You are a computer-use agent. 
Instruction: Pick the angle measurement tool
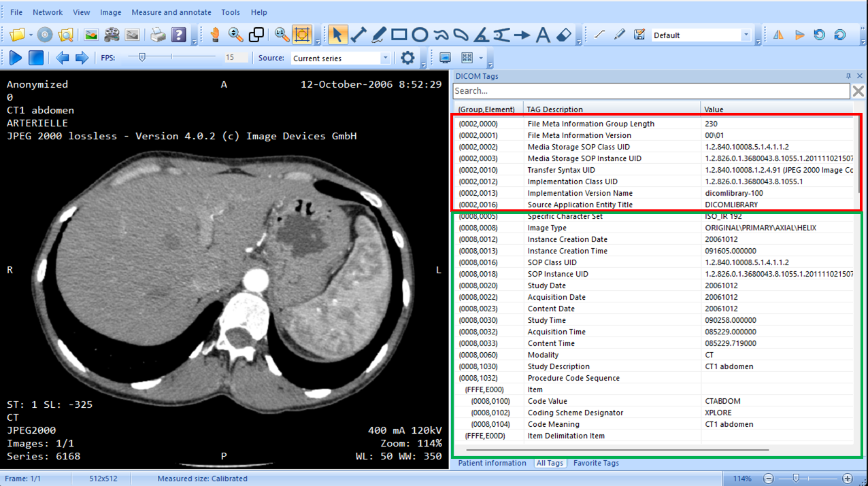(481, 35)
